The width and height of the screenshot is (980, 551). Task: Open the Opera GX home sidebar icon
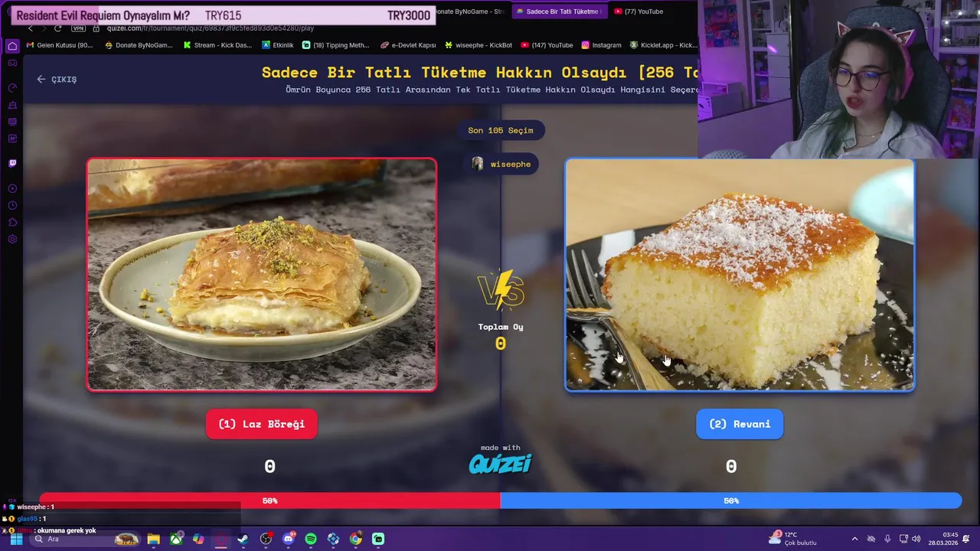click(x=12, y=46)
